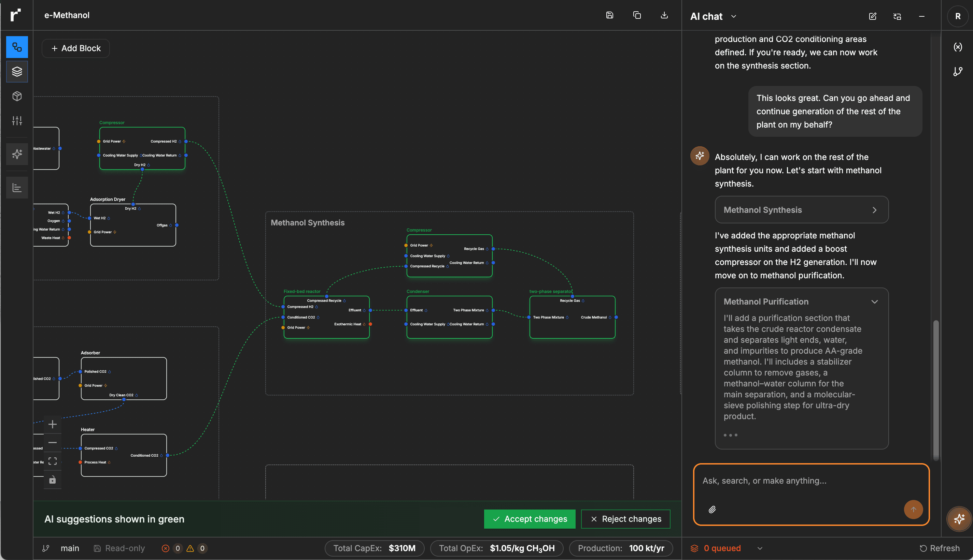Toggle fit-to-screen canvas view
Viewport: 973px width, 560px height.
point(53,461)
